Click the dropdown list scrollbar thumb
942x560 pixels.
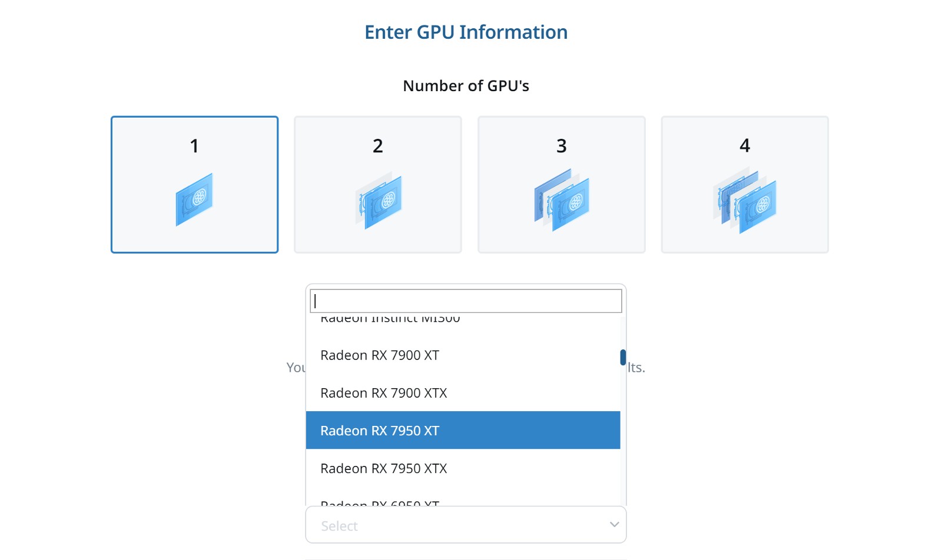click(623, 357)
